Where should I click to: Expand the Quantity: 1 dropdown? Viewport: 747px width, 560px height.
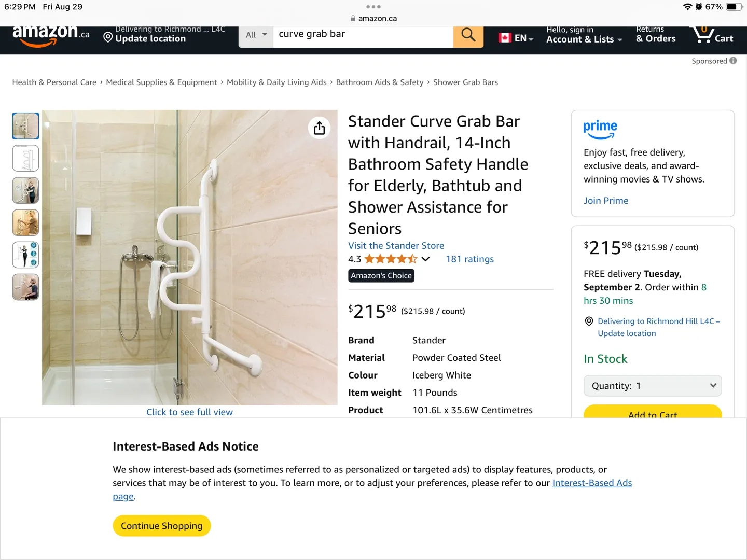pyautogui.click(x=653, y=386)
